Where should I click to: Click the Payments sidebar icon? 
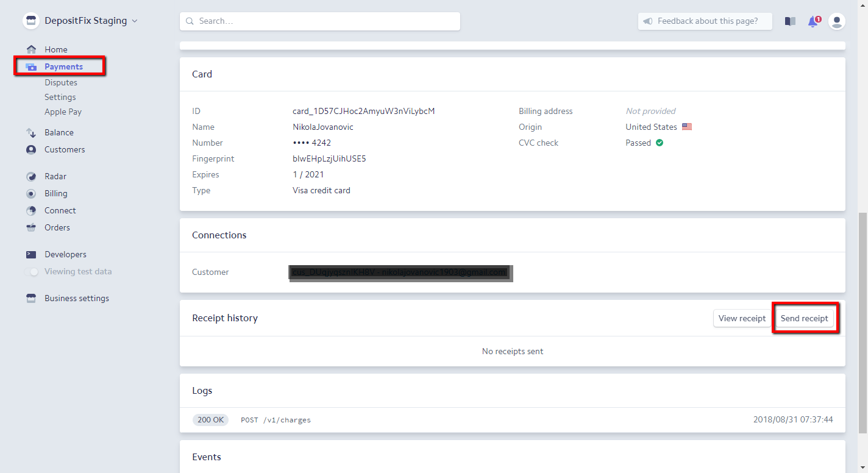(31, 66)
